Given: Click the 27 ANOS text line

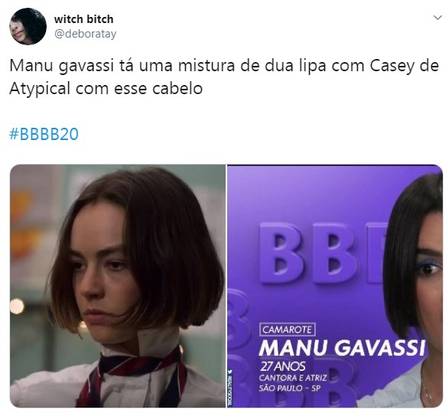Looking at the screenshot, I should click(282, 366).
